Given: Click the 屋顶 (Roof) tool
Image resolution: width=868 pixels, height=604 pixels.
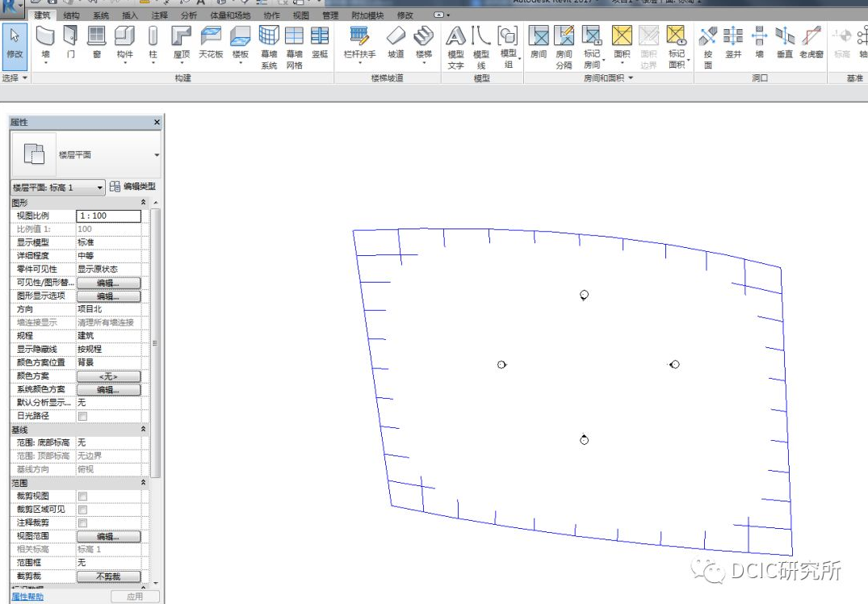Looking at the screenshot, I should click(182, 43).
